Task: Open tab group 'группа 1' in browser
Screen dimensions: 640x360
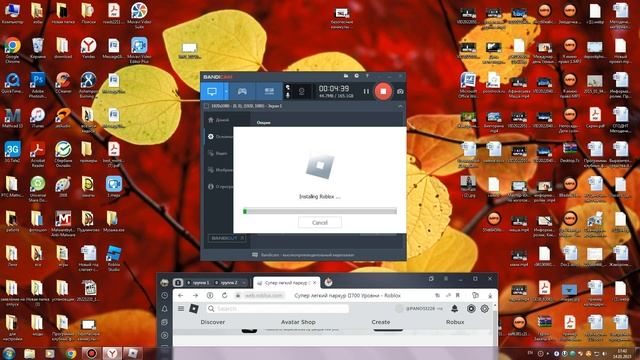Action: point(198,282)
